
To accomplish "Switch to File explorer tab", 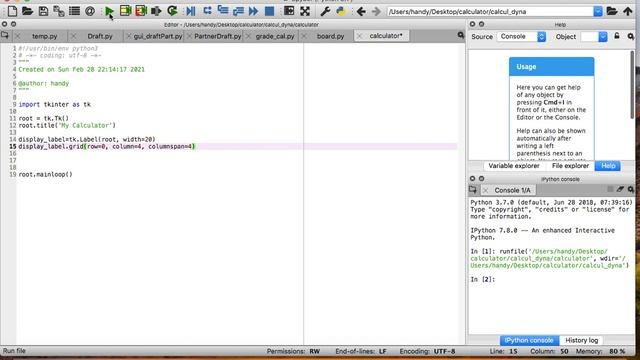I will click(570, 166).
